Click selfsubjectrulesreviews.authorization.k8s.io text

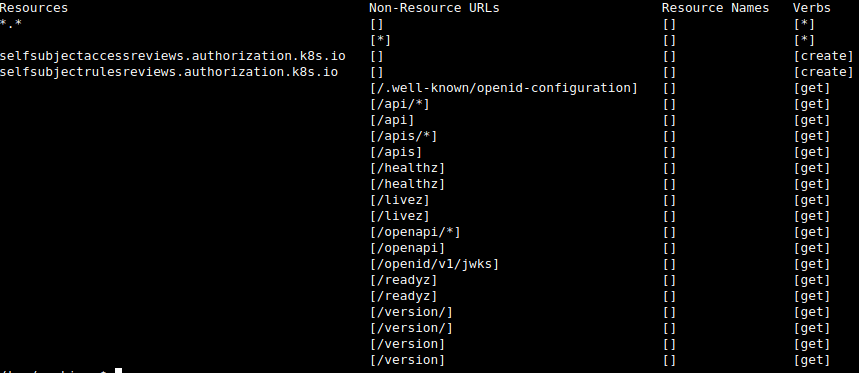169,72
